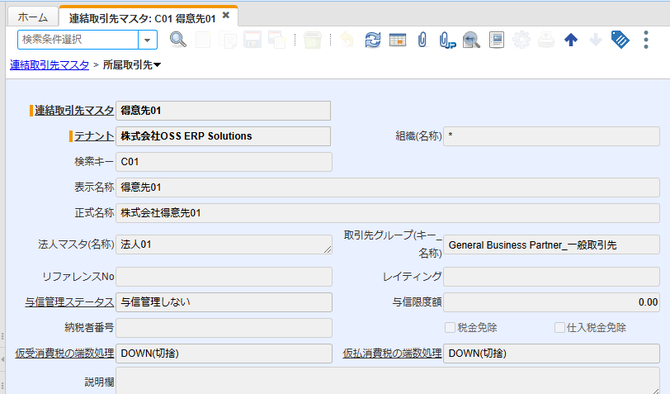This screenshot has height=394, width=670.
Task: Click the テナント field 株式会社OSS ERP Solutions
Action: click(x=223, y=136)
